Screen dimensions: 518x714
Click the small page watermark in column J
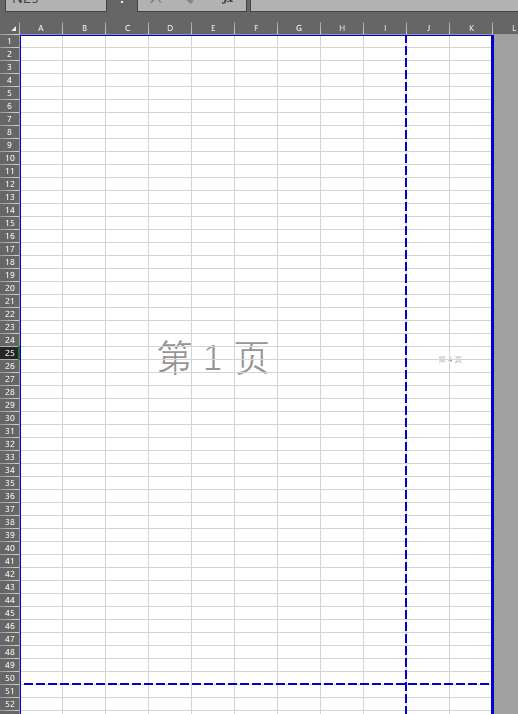tap(450, 359)
